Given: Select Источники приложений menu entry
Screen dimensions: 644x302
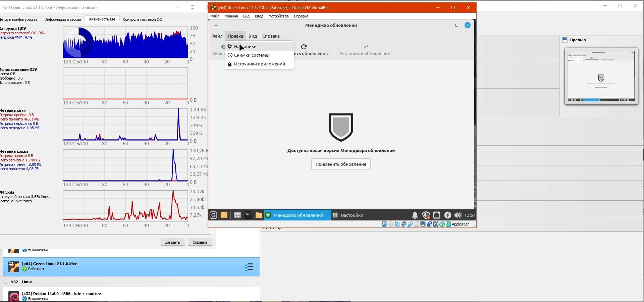Looking at the screenshot, I should 260,64.
